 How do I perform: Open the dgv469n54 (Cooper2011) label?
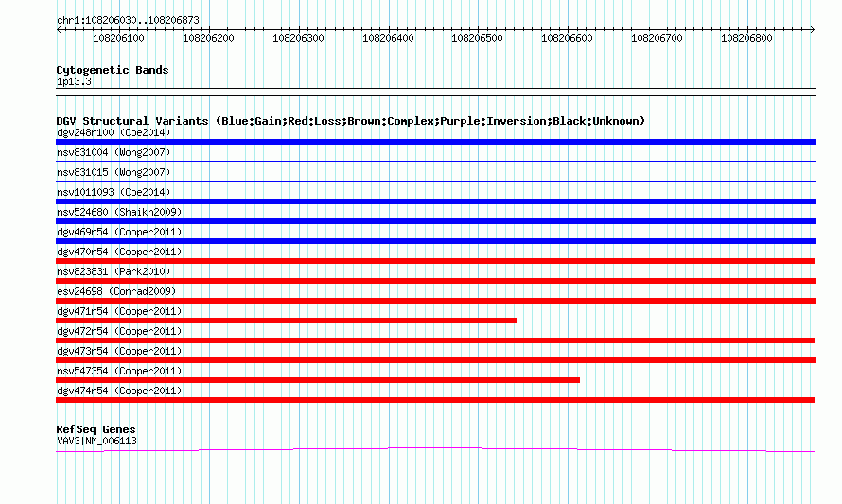(119, 232)
